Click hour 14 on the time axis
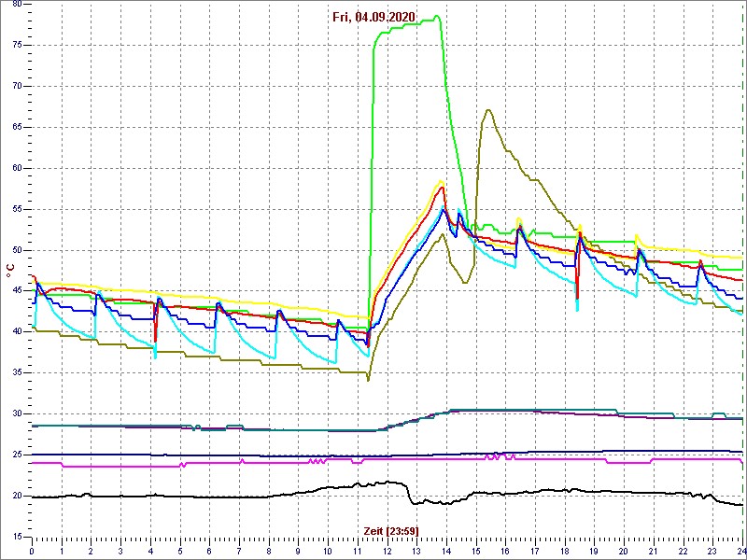 pyautogui.click(x=446, y=552)
